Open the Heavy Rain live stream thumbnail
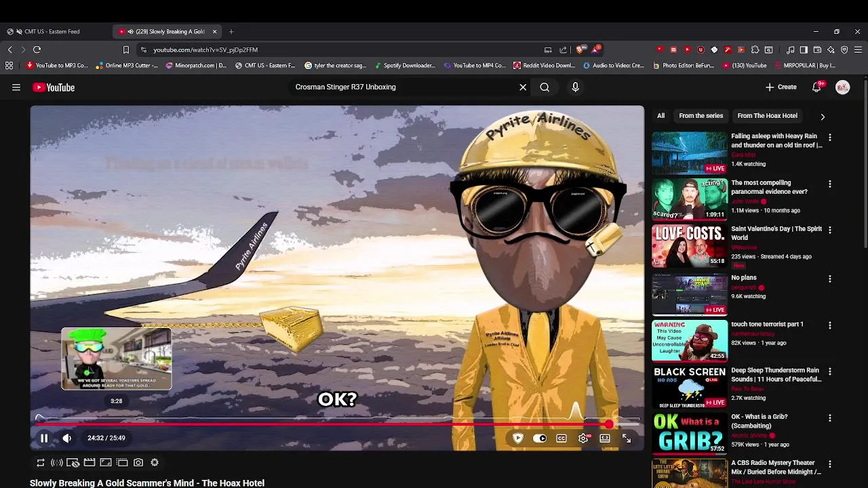This screenshot has height=488, width=868. tap(690, 152)
